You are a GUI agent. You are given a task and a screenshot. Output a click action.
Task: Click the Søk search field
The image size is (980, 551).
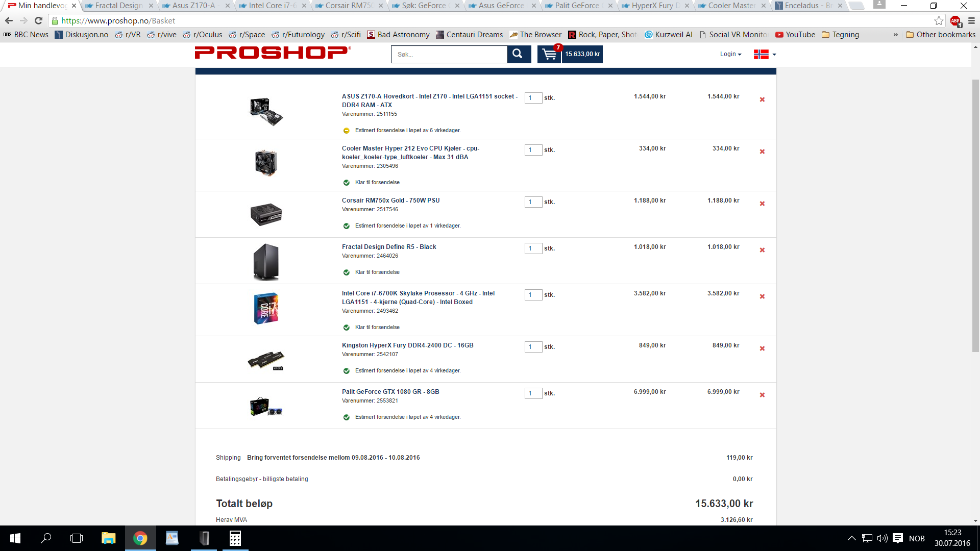tap(449, 54)
